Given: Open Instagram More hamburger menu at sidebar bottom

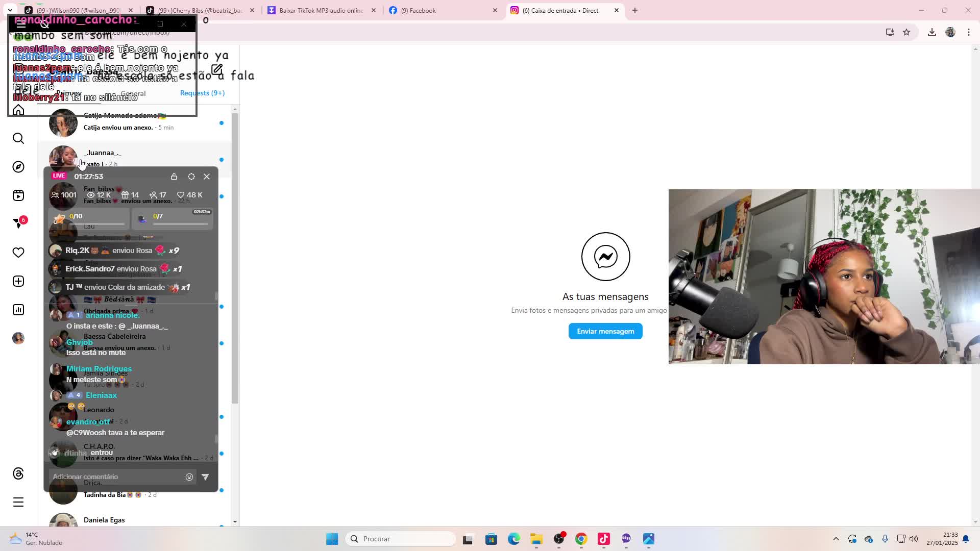Looking at the screenshot, I should pos(18,502).
